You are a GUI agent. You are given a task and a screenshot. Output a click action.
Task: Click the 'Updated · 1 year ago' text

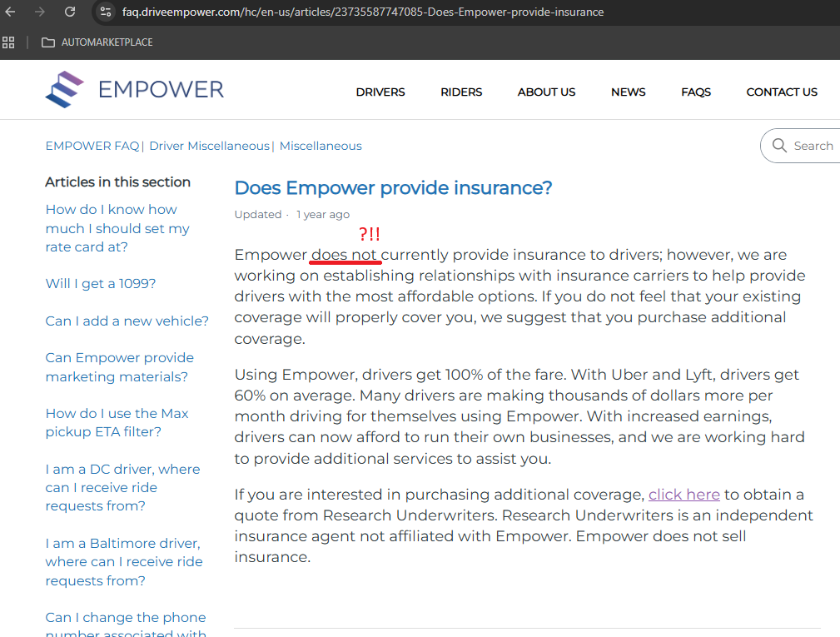(x=292, y=214)
